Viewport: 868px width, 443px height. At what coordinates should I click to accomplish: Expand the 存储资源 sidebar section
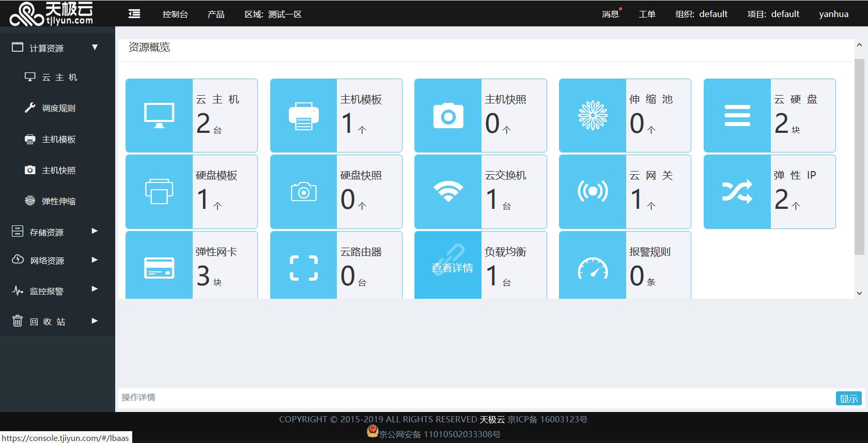point(95,231)
